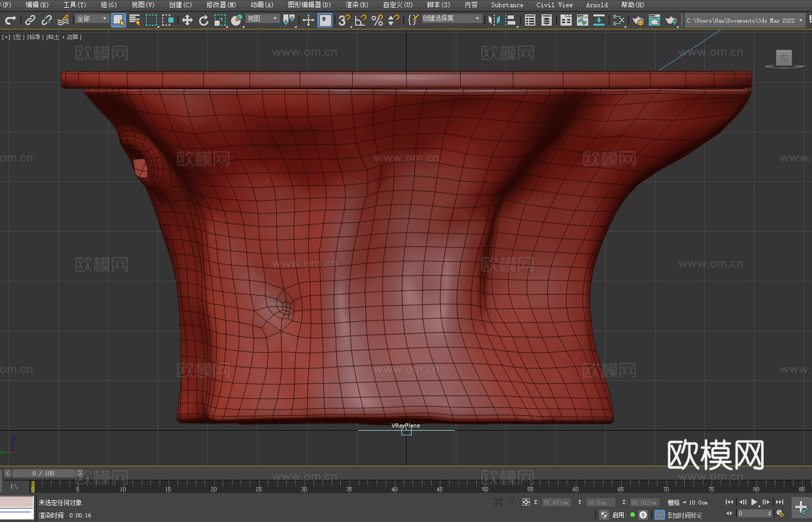Step time slider back with left arrow
This screenshot has height=522, width=812.
7,473
